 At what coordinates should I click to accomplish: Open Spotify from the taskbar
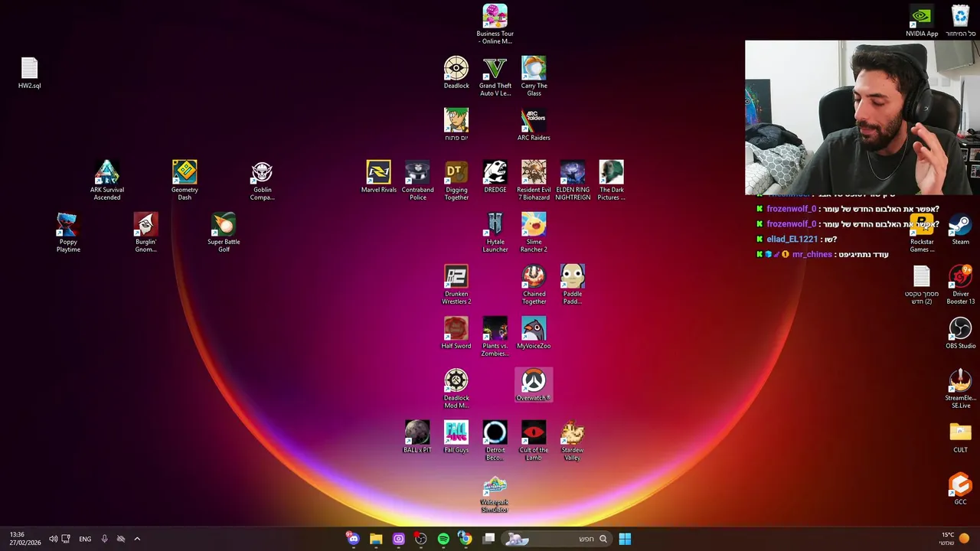tap(443, 539)
